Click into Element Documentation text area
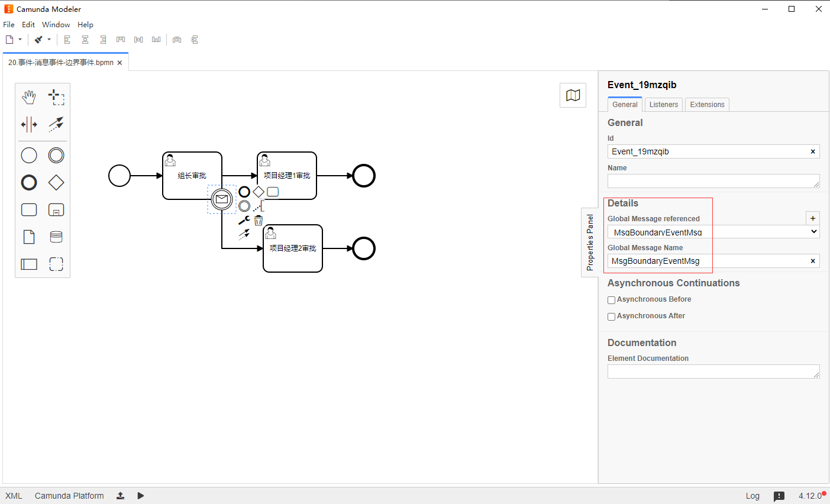The height and width of the screenshot is (504, 830). [x=713, y=371]
